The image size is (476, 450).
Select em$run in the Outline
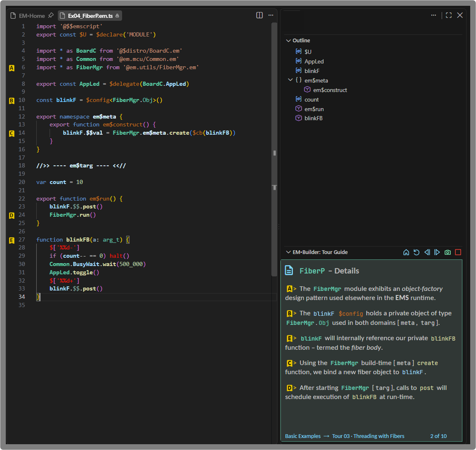click(314, 109)
